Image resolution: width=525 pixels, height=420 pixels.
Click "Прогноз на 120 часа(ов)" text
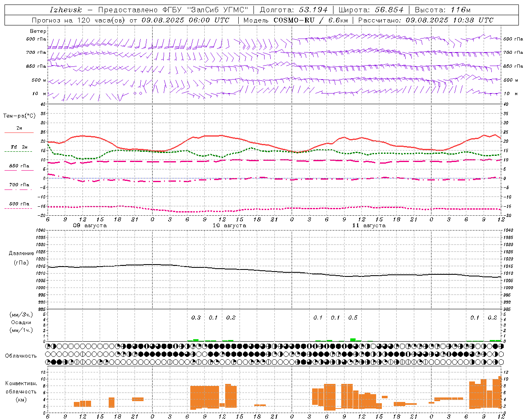point(79,20)
